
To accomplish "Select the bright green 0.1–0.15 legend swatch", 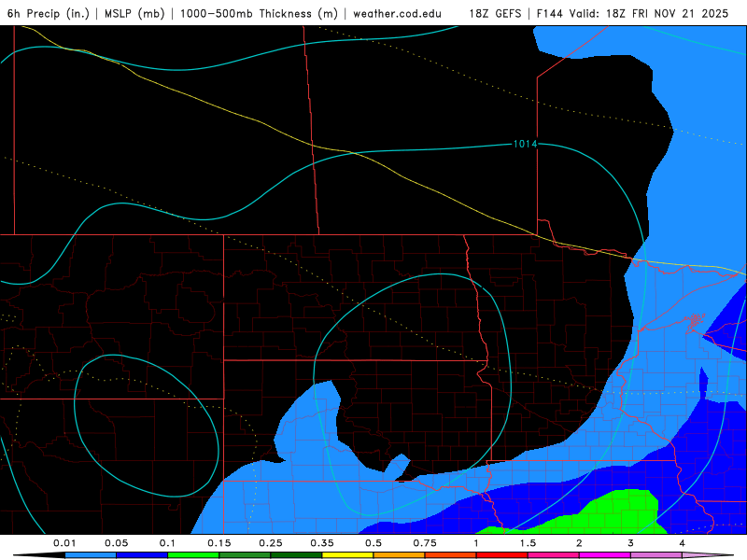I will [193, 555].
